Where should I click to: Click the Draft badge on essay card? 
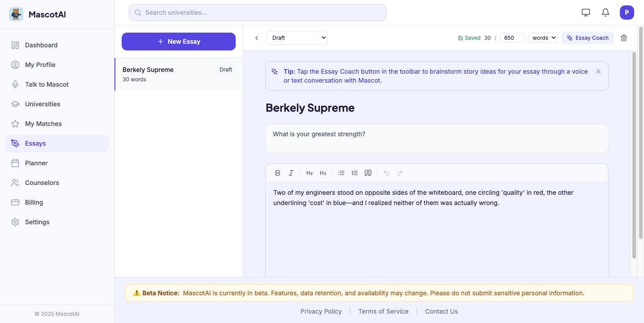click(x=226, y=70)
